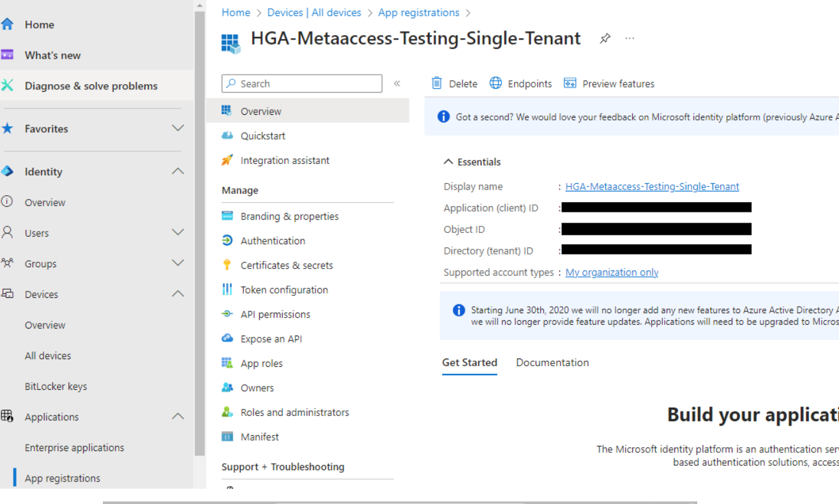Expand the Favorites section chevron
Viewport: 839px width, 504px height.
pos(178,128)
